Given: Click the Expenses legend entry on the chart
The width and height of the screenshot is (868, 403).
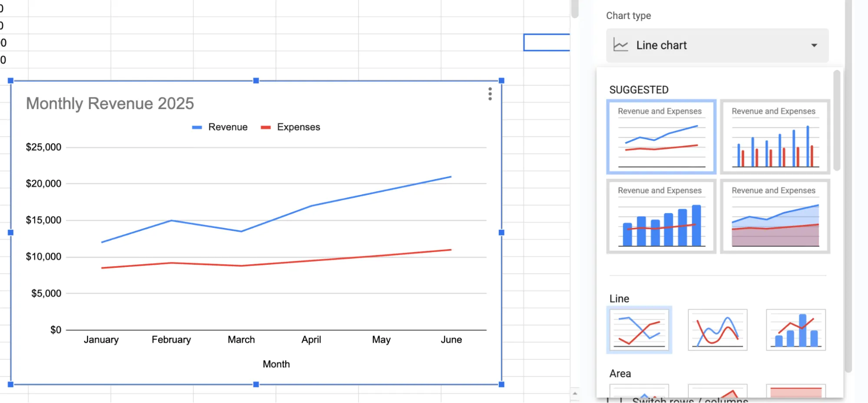Looking at the screenshot, I should (x=290, y=127).
